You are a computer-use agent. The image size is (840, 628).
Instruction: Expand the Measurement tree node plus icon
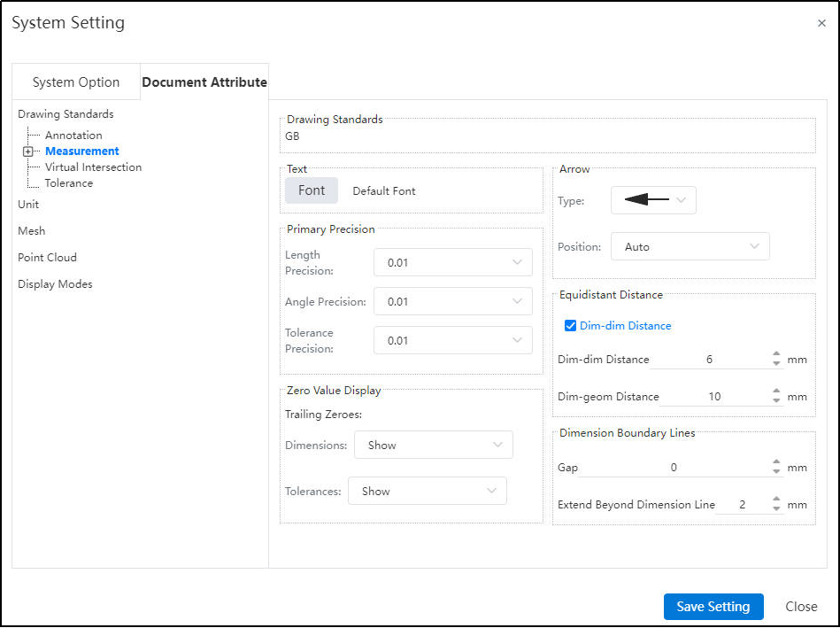[x=27, y=151]
